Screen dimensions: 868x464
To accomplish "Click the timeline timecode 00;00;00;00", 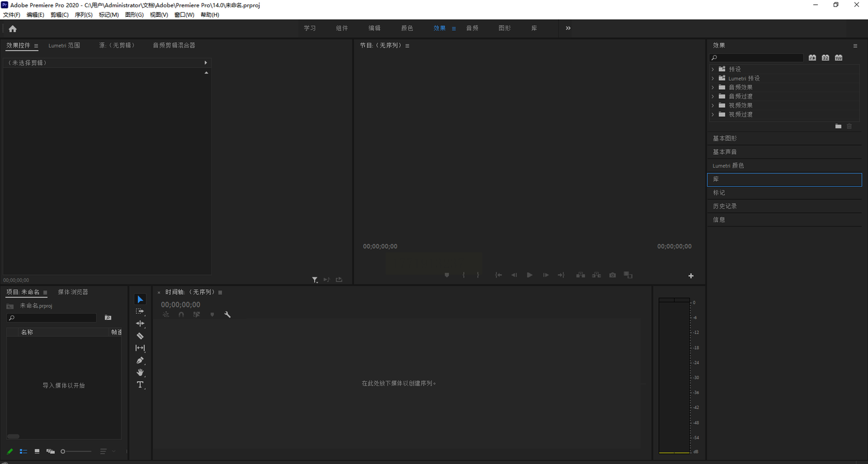I will [x=181, y=305].
